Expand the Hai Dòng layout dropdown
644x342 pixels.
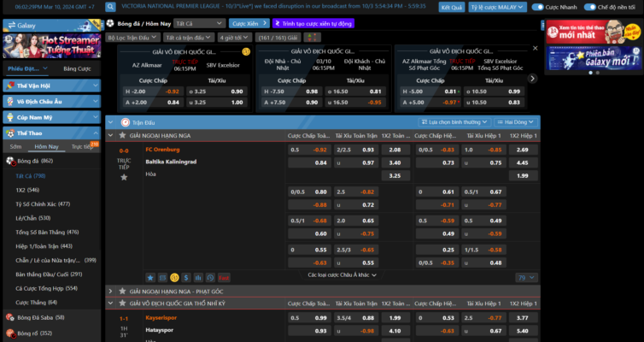(x=515, y=122)
